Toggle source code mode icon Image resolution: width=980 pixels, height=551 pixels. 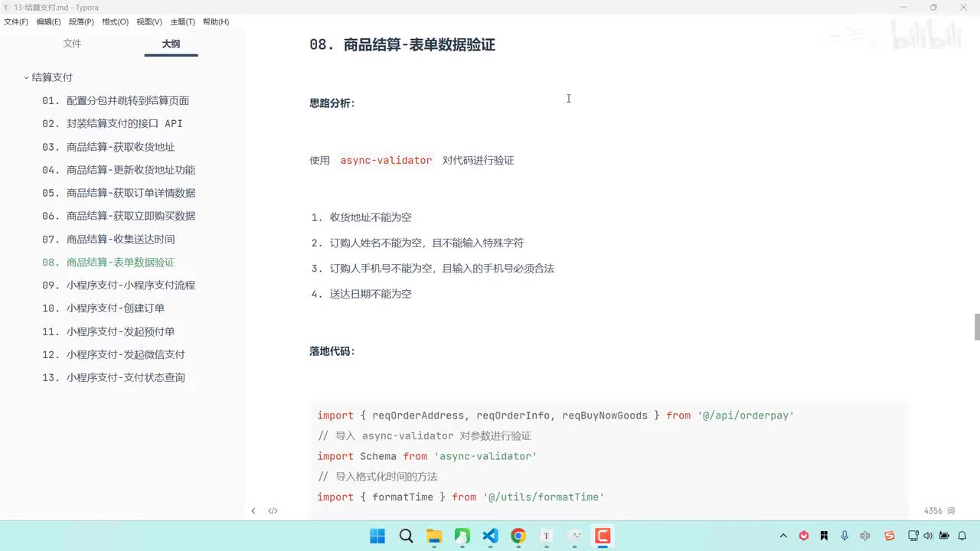273,510
